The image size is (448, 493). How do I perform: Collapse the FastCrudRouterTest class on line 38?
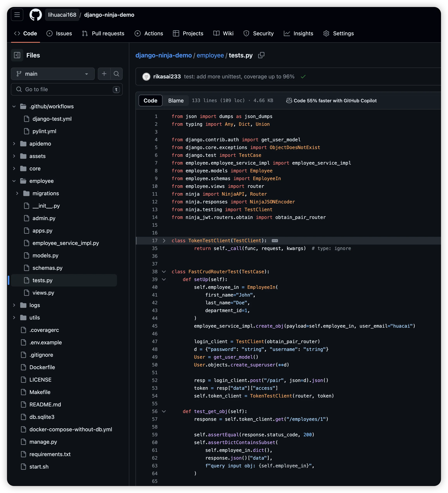pos(164,272)
